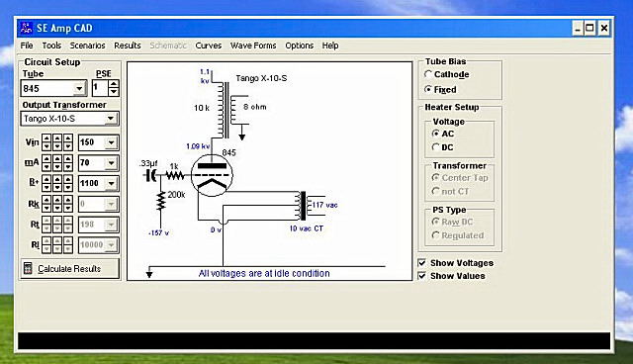This screenshot has height=364, width=633.
Task: Click the .33µf coupling capacitor symbol
Action: pos(150,175)
